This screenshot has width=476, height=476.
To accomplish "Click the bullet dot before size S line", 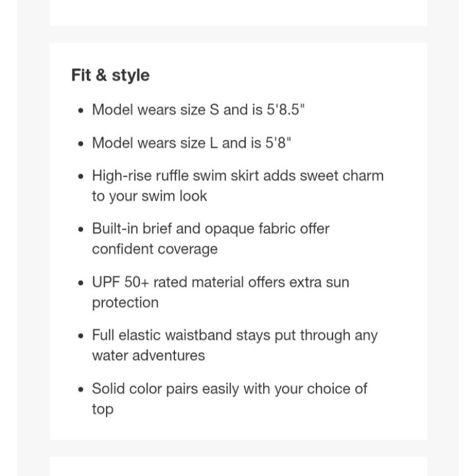I will [81, 111].
